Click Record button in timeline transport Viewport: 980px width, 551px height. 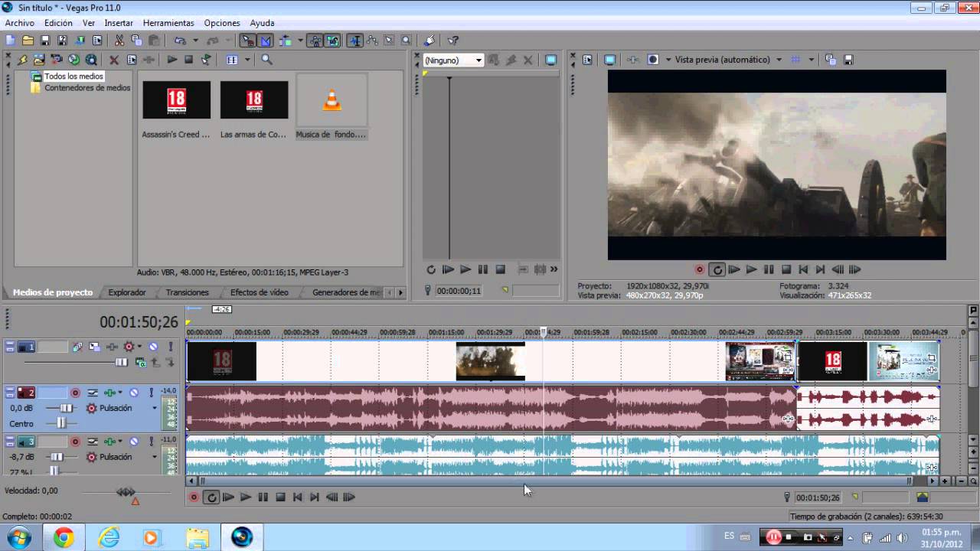[194, 497]
